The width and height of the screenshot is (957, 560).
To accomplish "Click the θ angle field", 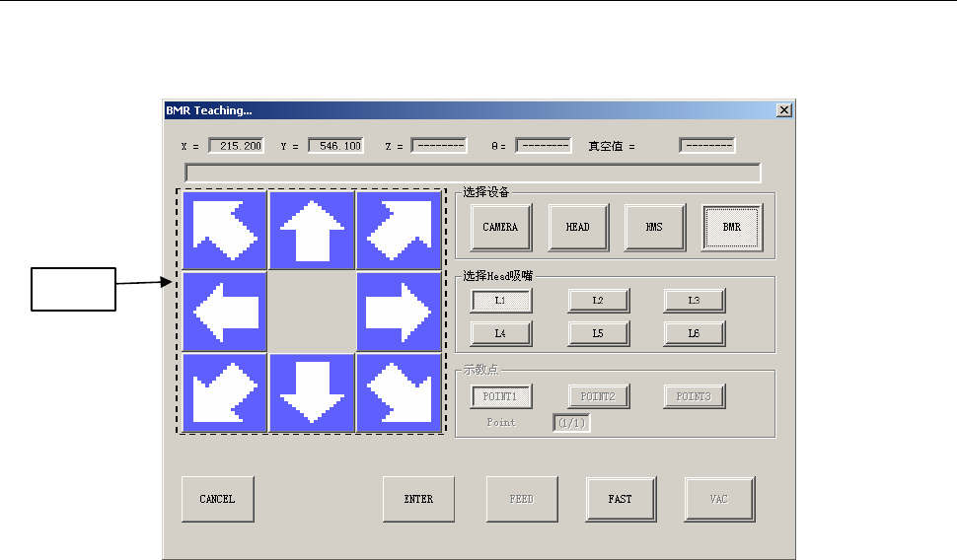I will pyautogui.click(x=544, y=146).
